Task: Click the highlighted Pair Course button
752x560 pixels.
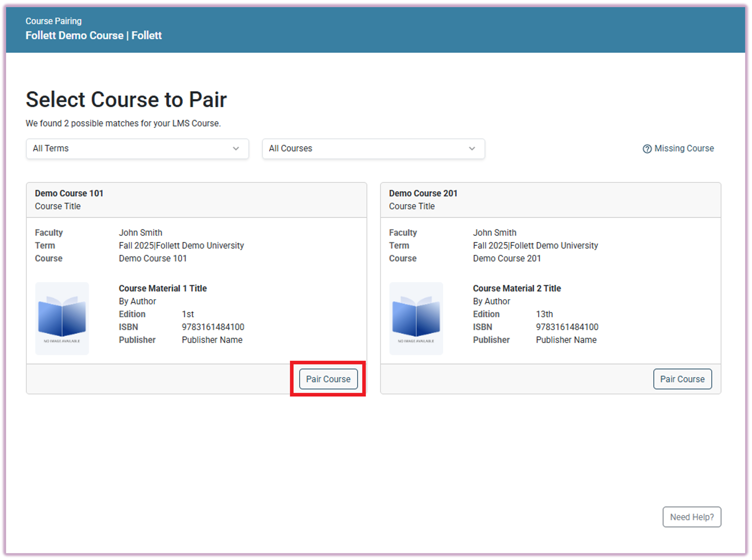Action: click(328, 379)
